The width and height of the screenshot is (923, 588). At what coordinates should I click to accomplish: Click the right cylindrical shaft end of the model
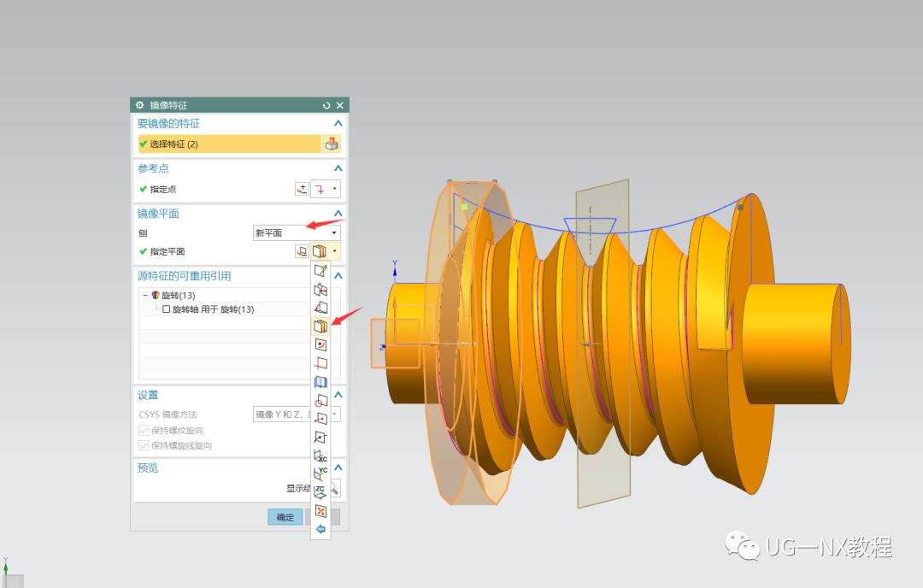click(x=795, y=344)
